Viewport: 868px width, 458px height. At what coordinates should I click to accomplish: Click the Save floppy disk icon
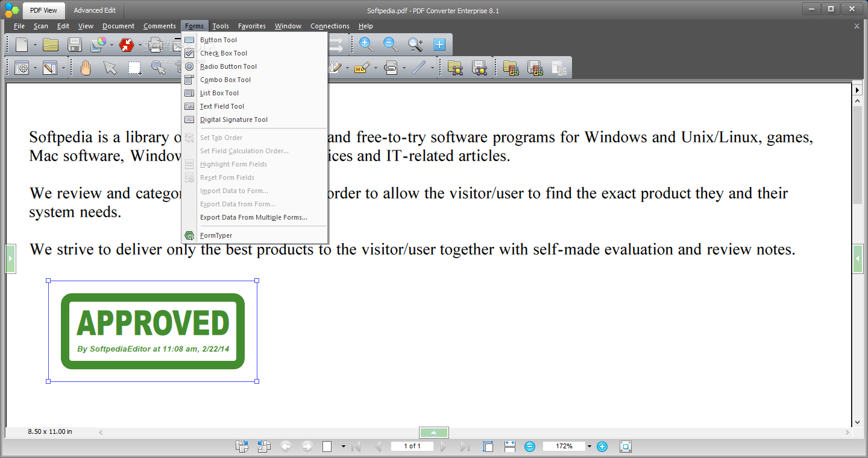coord(75,45)
